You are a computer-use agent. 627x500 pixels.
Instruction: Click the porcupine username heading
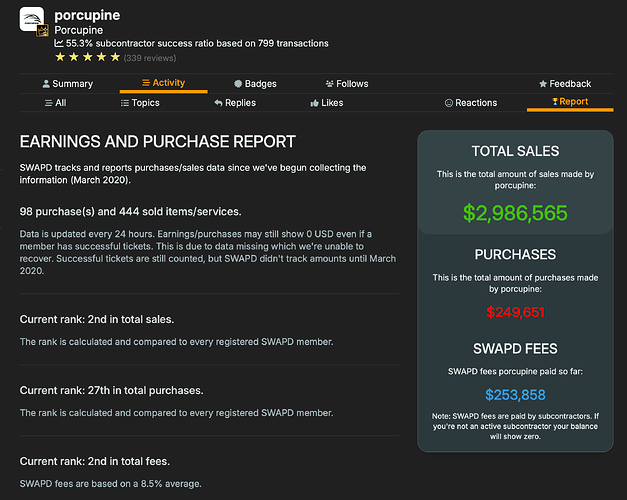[87, 15]
